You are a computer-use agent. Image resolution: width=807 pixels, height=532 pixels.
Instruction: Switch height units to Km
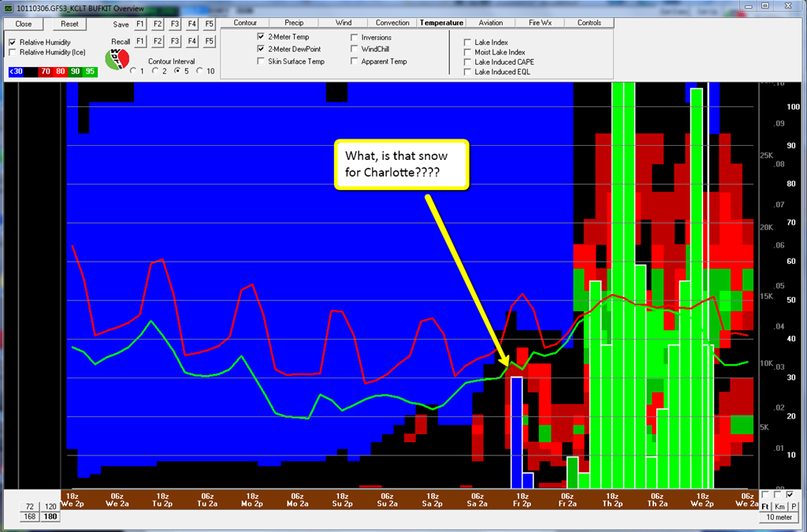pyautogui.click(x=779, y=507)
